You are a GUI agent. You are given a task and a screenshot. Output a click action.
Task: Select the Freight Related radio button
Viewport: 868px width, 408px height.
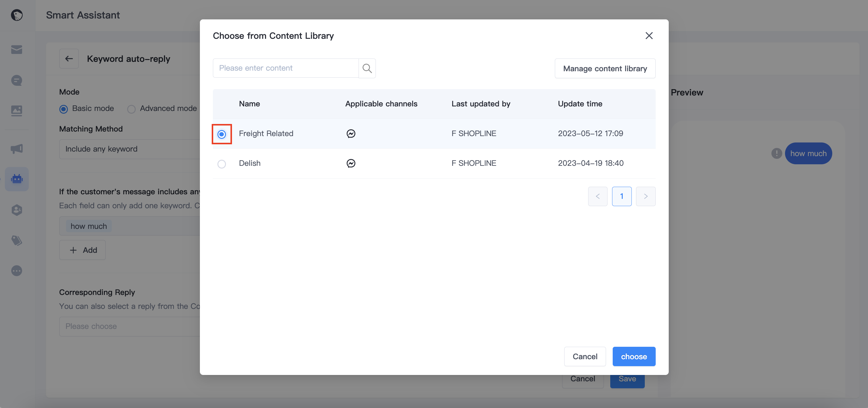[x=221, y=134]
